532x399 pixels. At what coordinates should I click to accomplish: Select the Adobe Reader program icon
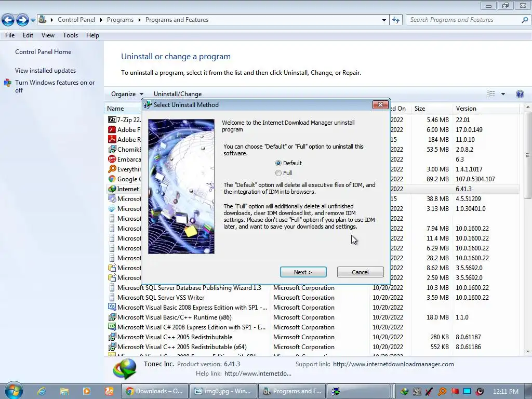tap(112, 139)
